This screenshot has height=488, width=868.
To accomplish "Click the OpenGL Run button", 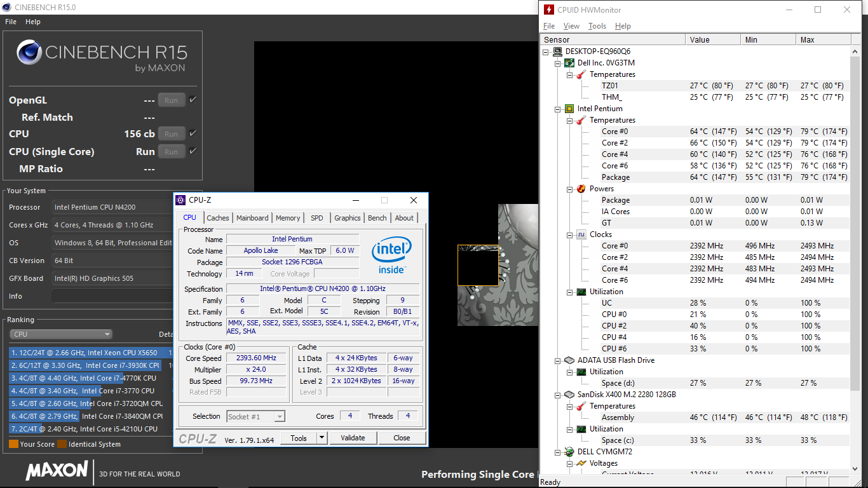I will pos(172,100).
